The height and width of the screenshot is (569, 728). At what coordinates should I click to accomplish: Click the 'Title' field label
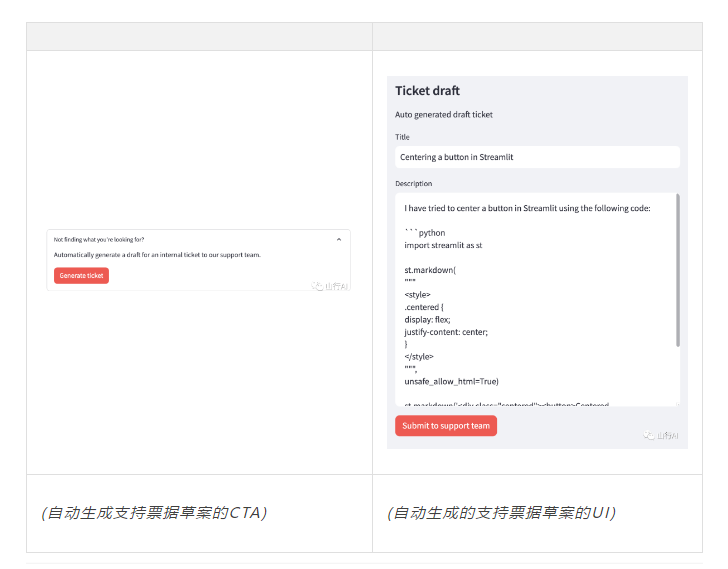click(x=402, y=137)
